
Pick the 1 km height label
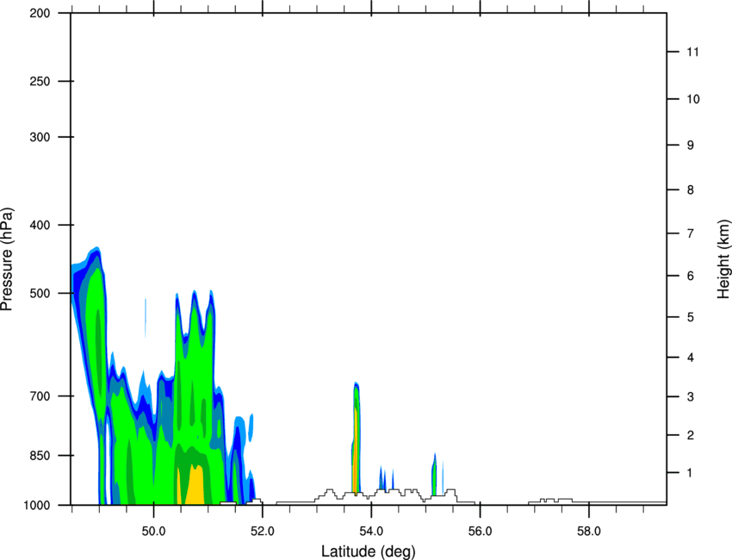coord(690,473)
